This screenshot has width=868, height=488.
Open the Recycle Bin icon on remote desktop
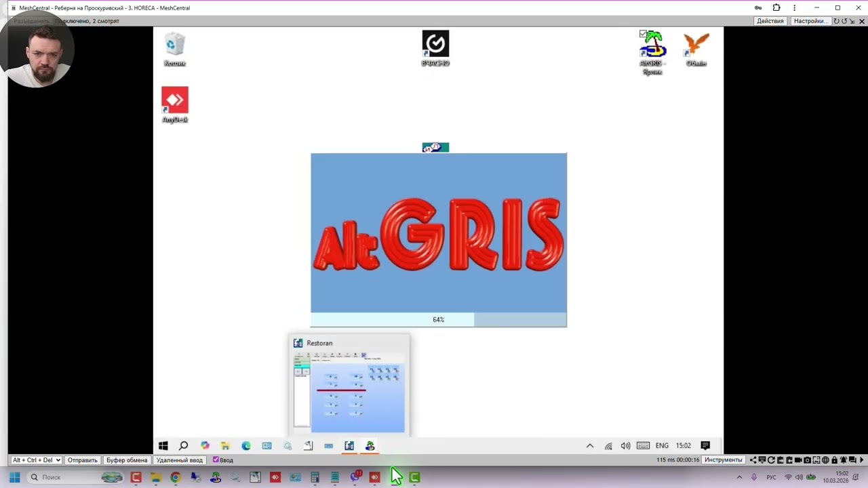pyautogui.click(x=174, y=49)
